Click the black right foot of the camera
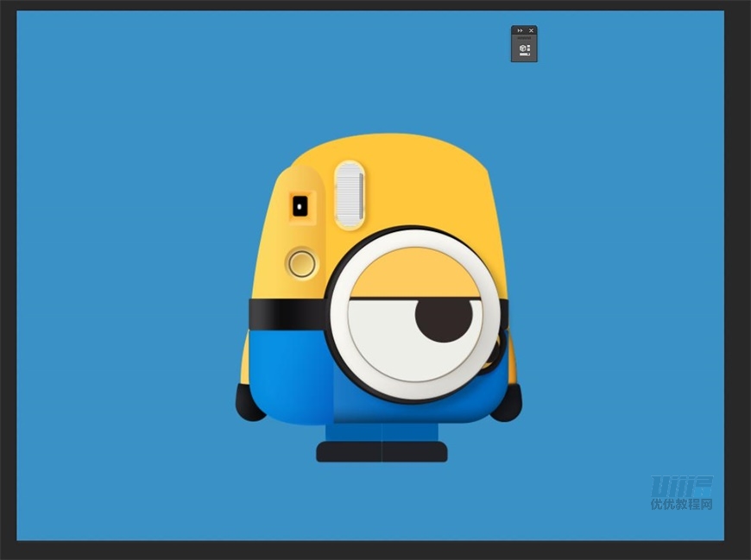The width and height of the screenshot is (751, 560). pos(508,403)
